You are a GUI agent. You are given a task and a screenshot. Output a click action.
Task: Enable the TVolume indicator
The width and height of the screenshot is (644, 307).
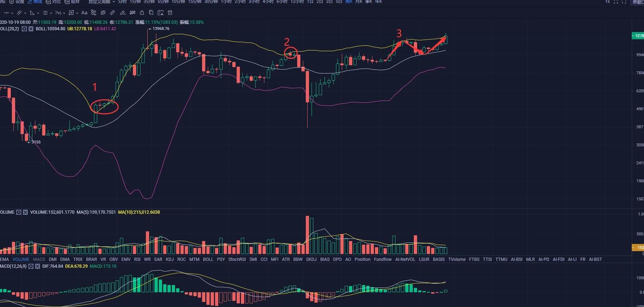(457, 259)
